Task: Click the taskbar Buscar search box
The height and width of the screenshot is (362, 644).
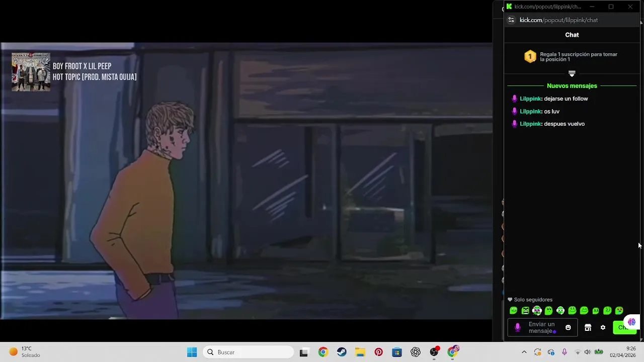Action: tap(249, 352)
